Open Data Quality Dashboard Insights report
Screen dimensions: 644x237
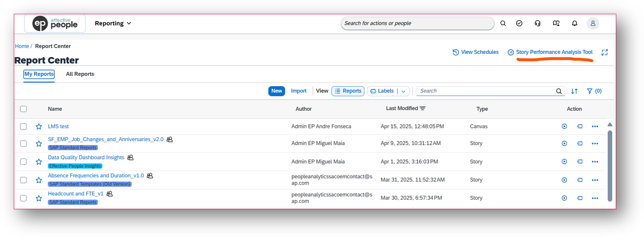pos(86,158)
